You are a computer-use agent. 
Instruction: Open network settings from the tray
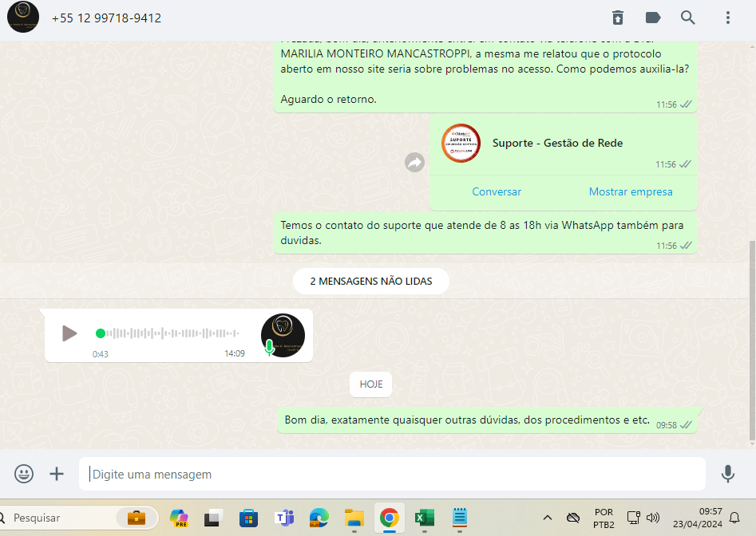(633, 518)
